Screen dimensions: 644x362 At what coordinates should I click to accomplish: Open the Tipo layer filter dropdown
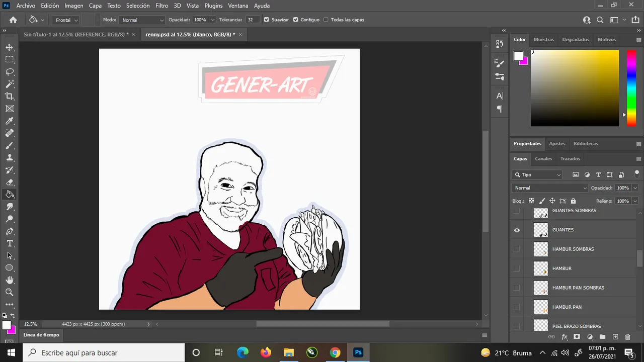(x=537, y=174)
